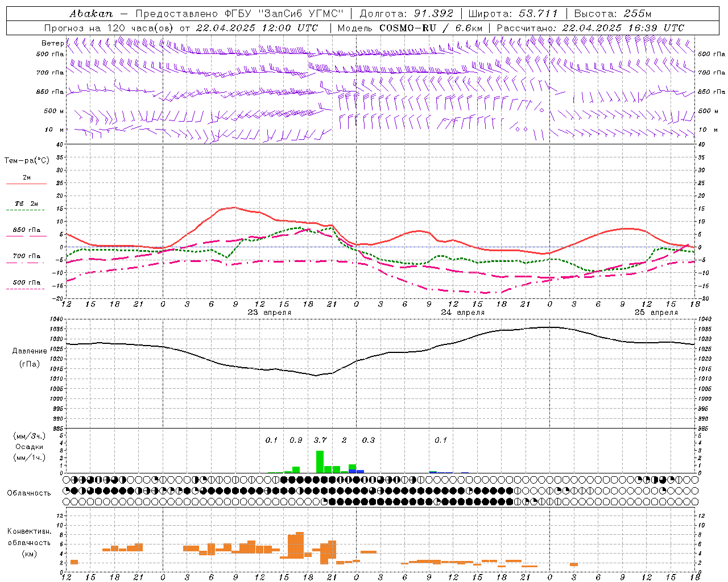
Task: Click the 23 апреля date label
Action: [x=269, y=313]
